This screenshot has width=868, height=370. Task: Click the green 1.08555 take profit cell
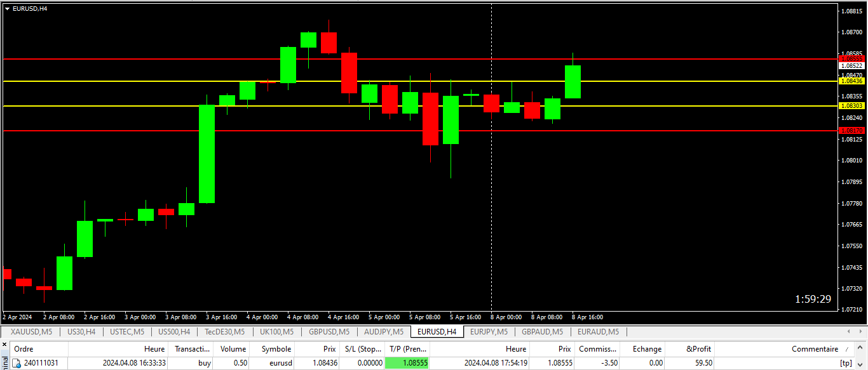407,363
